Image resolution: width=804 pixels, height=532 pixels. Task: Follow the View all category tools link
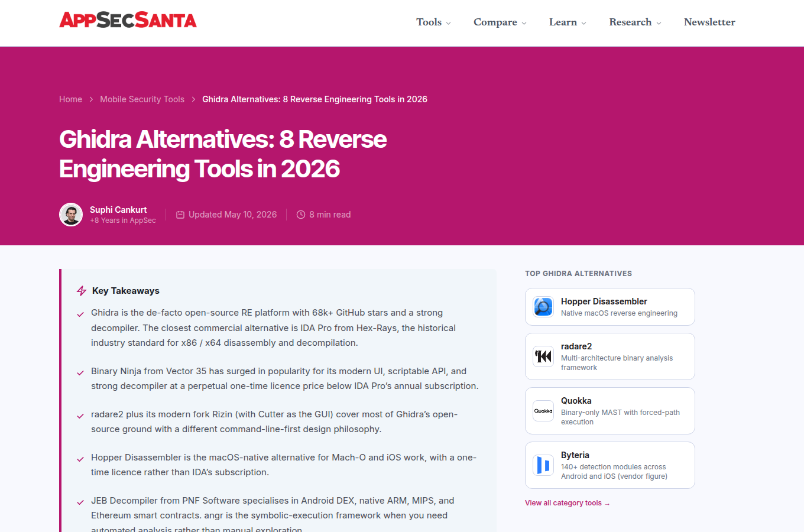pos(567,503)
